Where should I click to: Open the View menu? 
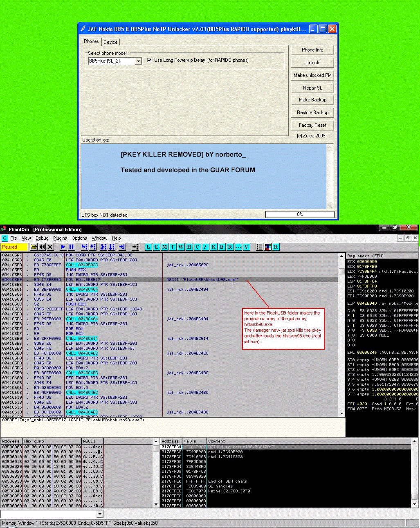pos(26,238)
